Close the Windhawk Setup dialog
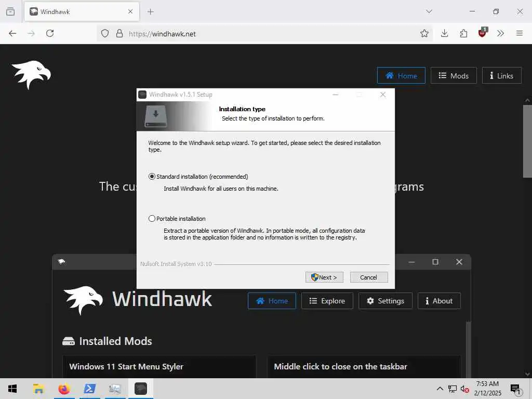The width and height of the screenshot is (532, 399). click(383, 95)
